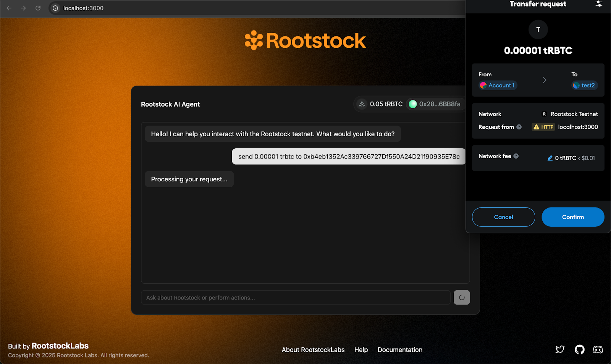Click the edit network fee pencil icon
Image resolution: width=611 pixels, height=364 pixels.
(x=550, y=158)
